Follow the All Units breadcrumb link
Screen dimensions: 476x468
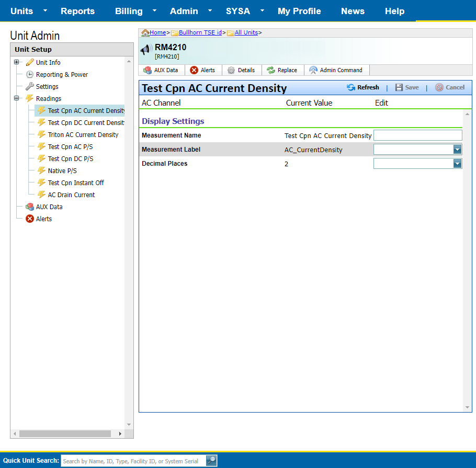coord(246,32)
